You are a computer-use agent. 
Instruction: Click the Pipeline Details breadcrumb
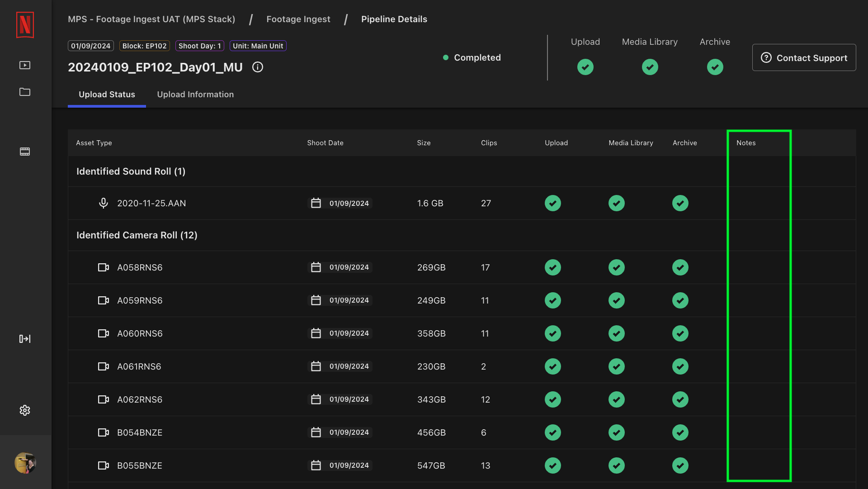394,19
